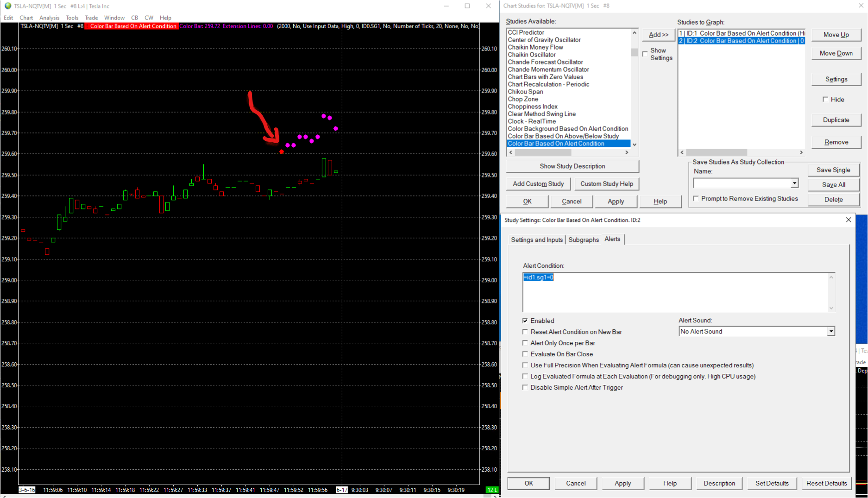The image size is (868, 498).
Task: Open the Tools menu
Action: click(x=72, y=18)
